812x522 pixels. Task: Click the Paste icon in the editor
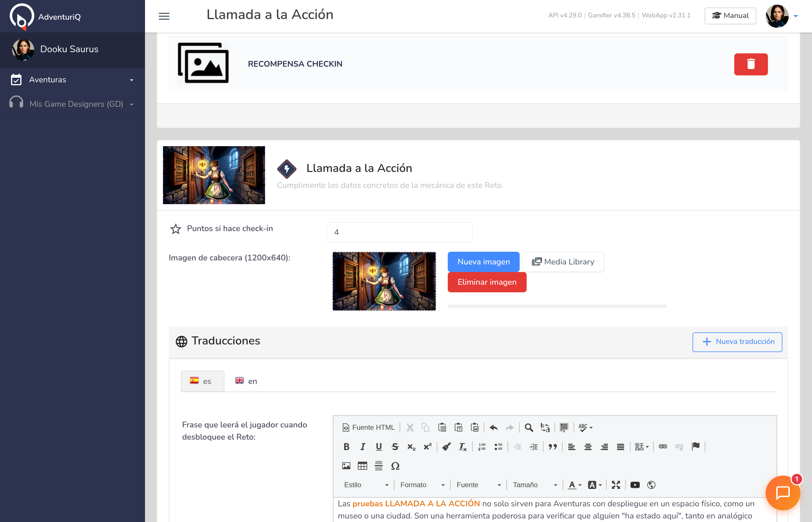[x=442, y=427]
